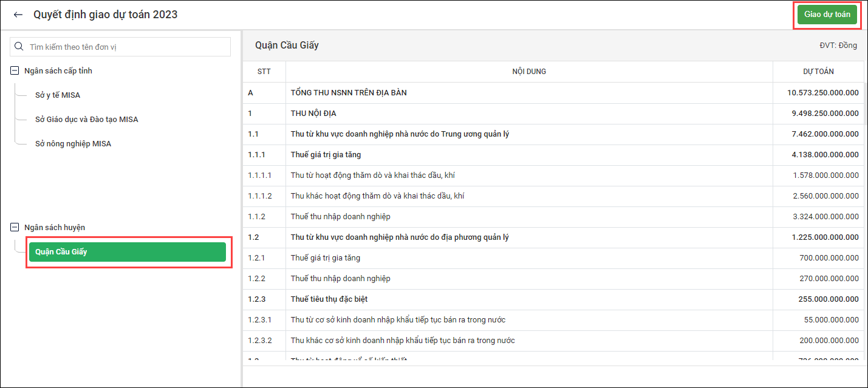Viewport: 868px width, 388px height.
Task: Open Sở nông nghiệp MISA unit
Action: pyautogui.click(x=73, y=144)
